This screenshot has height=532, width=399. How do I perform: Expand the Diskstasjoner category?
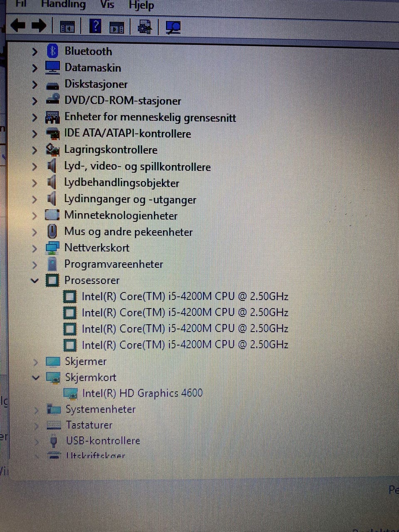pyautogui.click(x=35, y=84)
